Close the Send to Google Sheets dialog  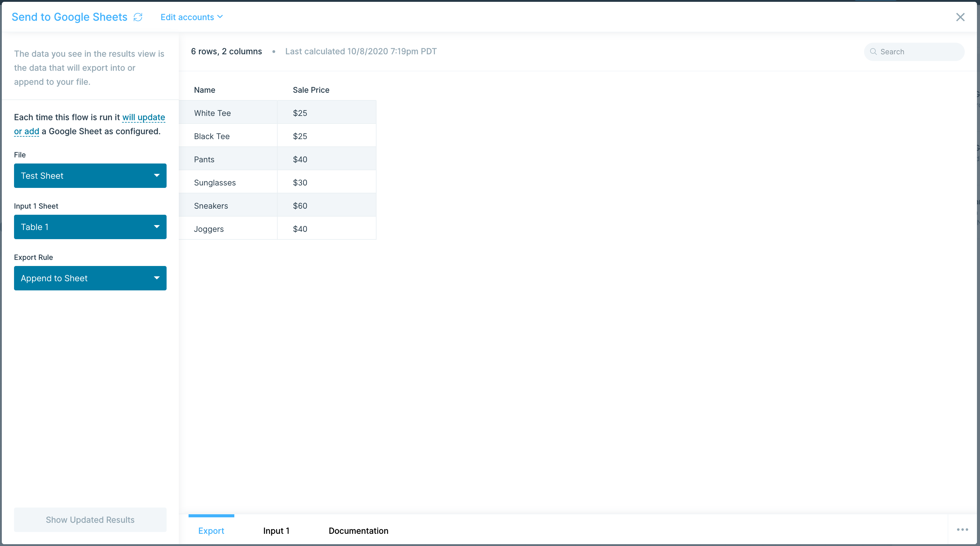click(x=960, y=17)
